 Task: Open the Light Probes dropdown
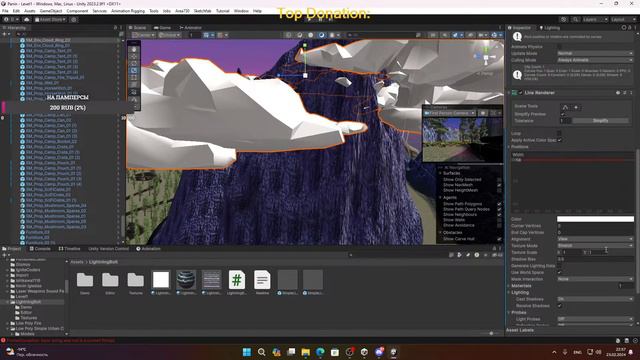tap(595, 319)
